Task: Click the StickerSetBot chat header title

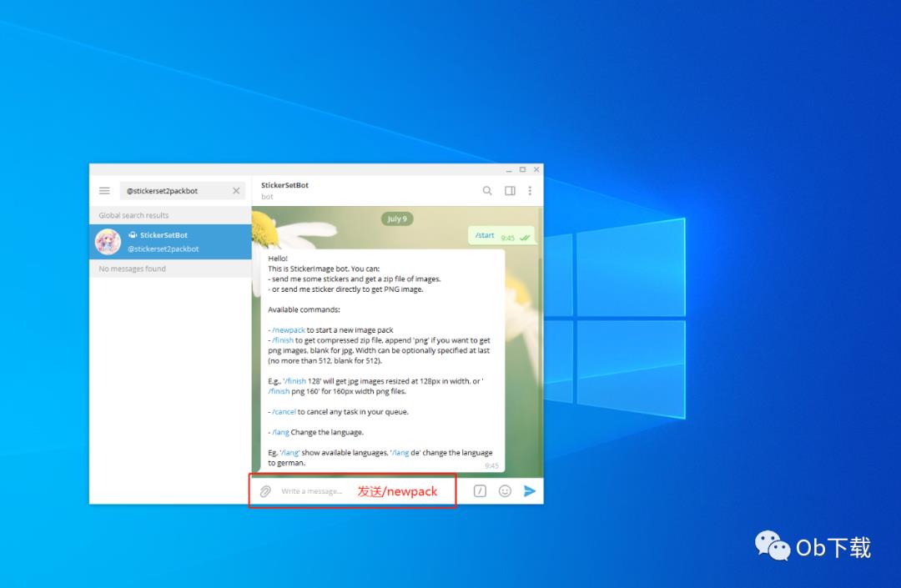Action: 284,185
